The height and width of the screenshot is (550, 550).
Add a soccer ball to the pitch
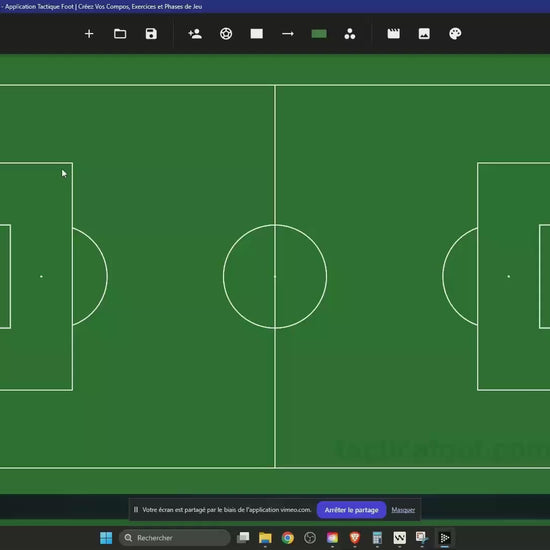tap(226, 34)
